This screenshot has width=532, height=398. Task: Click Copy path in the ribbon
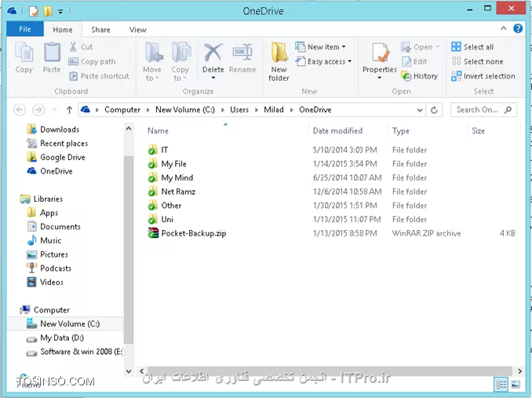point(92,61)
